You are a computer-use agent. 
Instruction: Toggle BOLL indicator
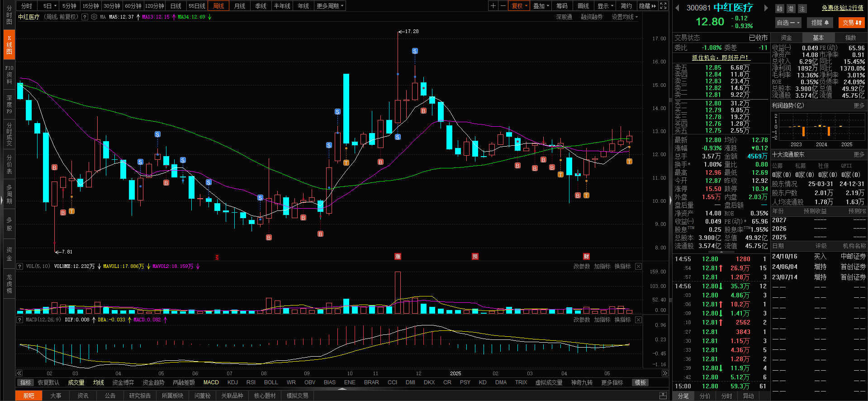[271, 382]
